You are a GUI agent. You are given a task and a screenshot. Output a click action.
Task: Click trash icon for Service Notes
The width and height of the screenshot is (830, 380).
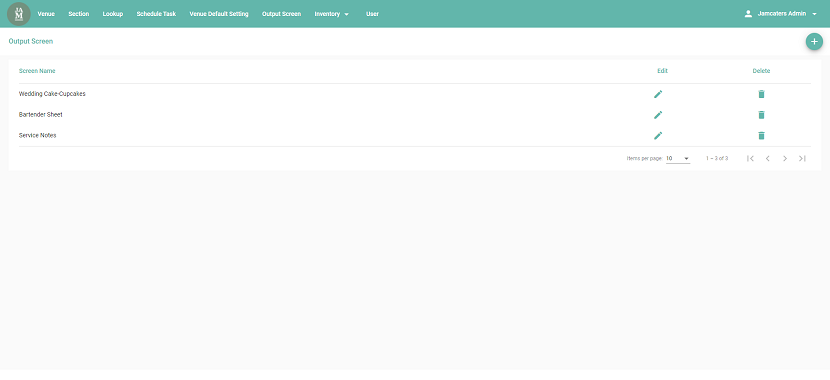click(761, 135)
